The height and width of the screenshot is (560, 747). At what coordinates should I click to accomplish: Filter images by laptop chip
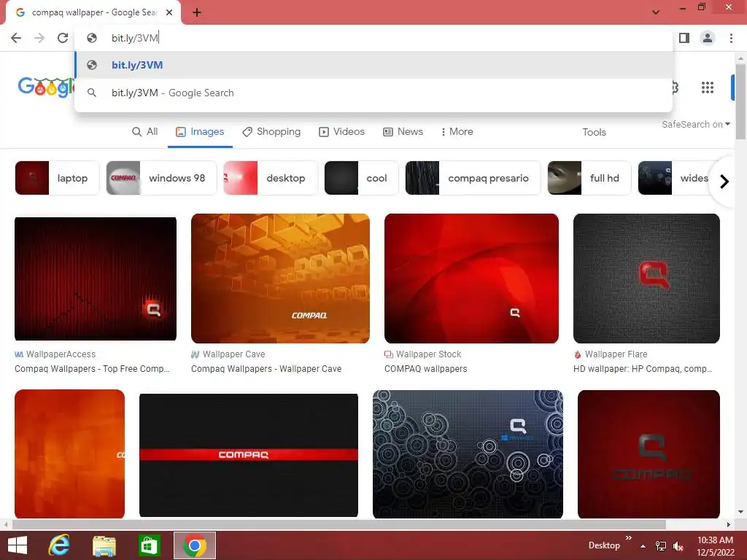click(57, 178)
